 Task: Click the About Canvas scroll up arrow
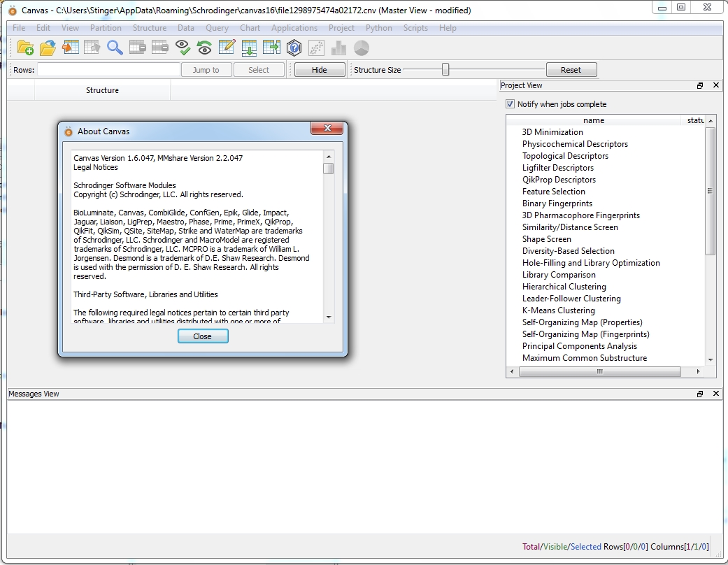point(329,157)
